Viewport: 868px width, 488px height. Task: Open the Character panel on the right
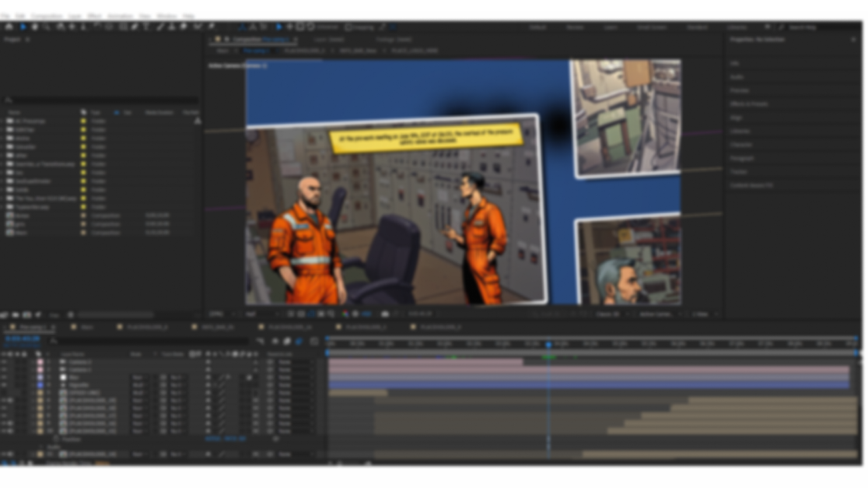click(741, 145)
